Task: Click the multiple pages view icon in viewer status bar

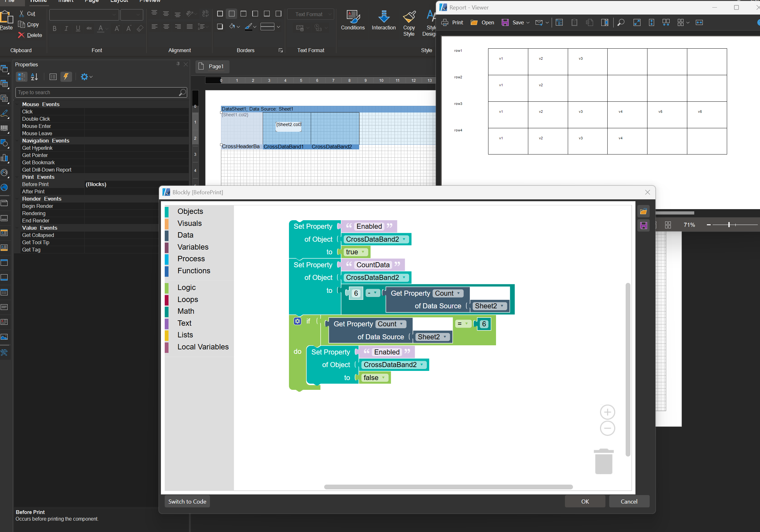Action: tap(668, 225)
